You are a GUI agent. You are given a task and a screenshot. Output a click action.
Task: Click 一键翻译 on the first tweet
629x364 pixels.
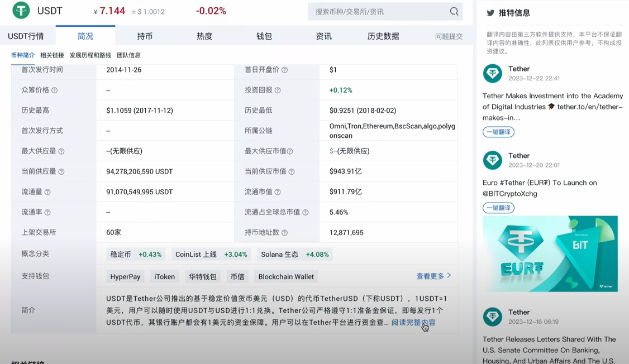tap(498, 132)
